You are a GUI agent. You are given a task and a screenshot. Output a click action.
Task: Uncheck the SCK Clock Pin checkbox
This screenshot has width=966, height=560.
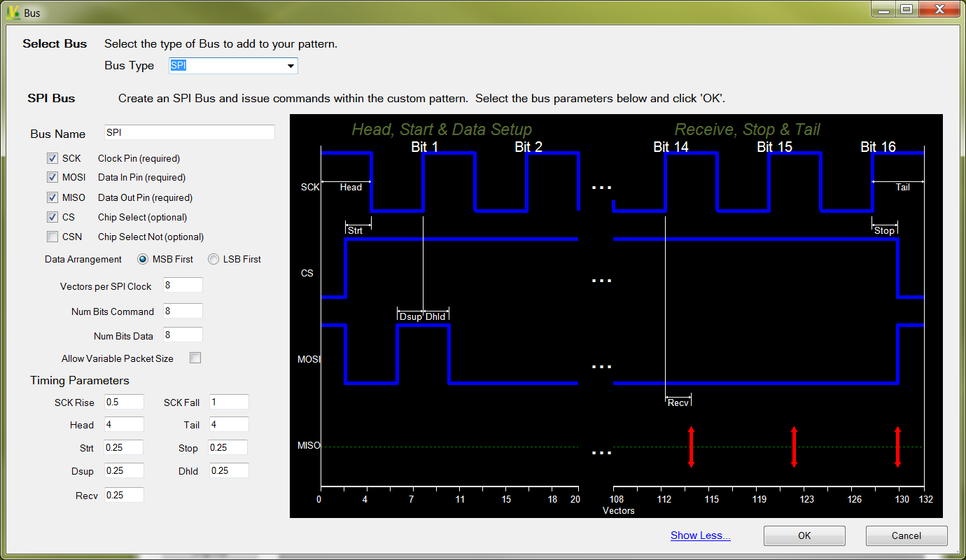click(x=52, y=158)
